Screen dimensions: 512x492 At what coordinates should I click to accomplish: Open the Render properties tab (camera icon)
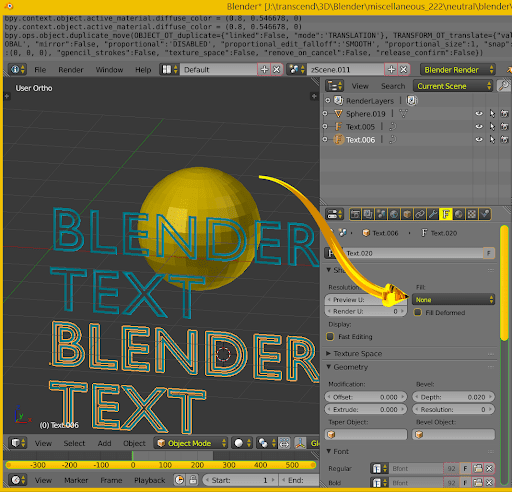click(355, 214)
